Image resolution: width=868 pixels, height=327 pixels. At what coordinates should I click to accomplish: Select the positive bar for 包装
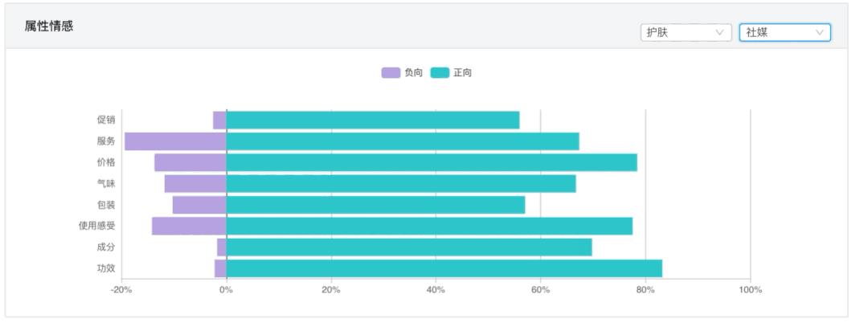coord(375,205)
